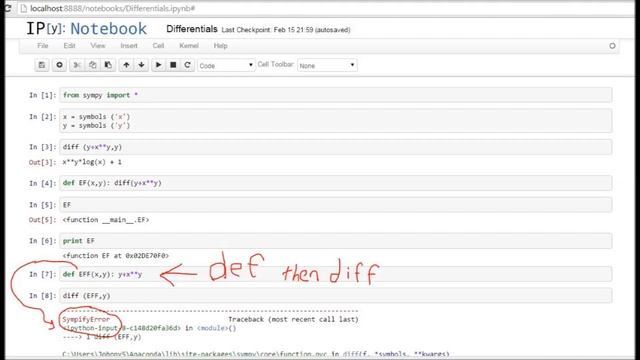Screen dimensions: 640x360
Task: Reload the browser page icon
Action: tap(7, 8)
